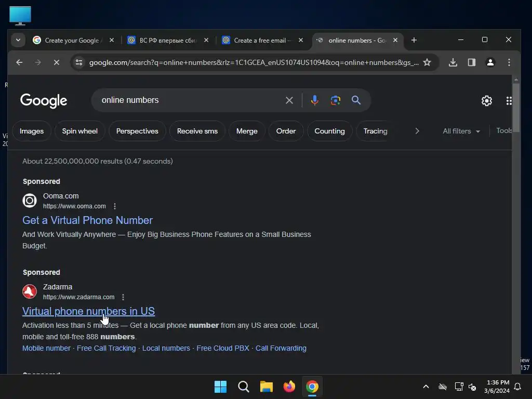Open the Call Forwarding sitelink
This screenshot has height=399, width=532.
point(281,349)
